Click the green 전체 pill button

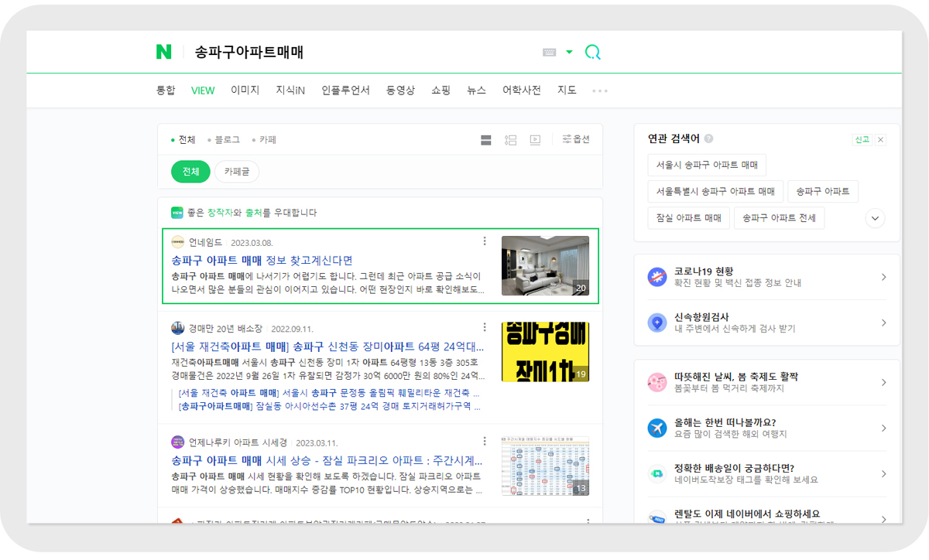(190, 172)
